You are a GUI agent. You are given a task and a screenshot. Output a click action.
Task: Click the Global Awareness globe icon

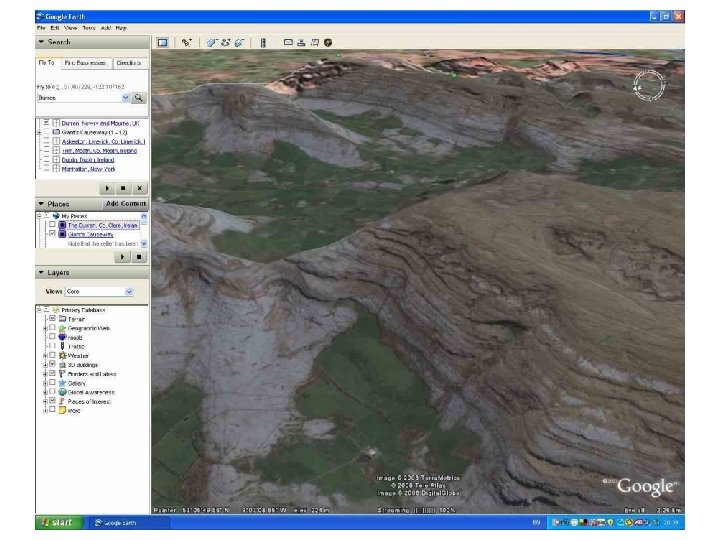coord(63,392)
